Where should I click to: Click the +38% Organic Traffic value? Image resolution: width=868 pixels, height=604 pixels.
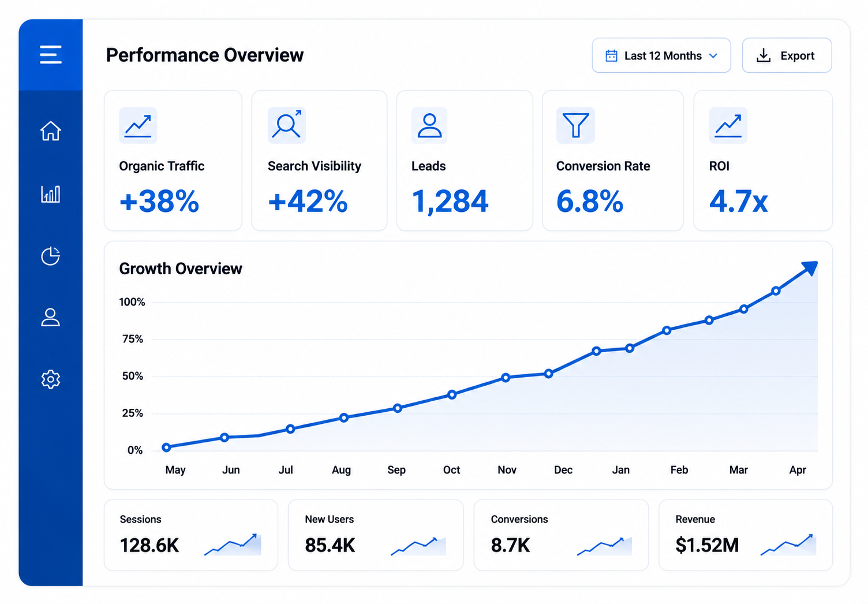pyautogui.click(x=159, y=202)
